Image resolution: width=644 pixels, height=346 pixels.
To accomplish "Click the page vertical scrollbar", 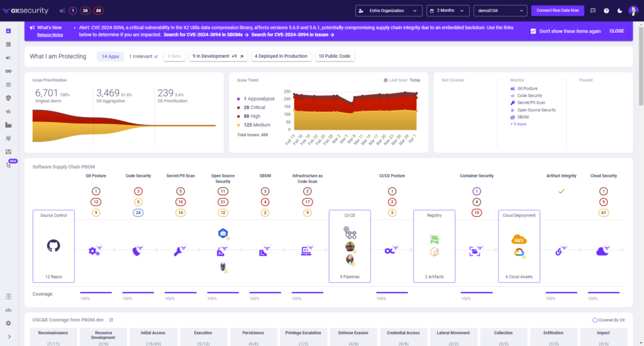I will point(641,66).
